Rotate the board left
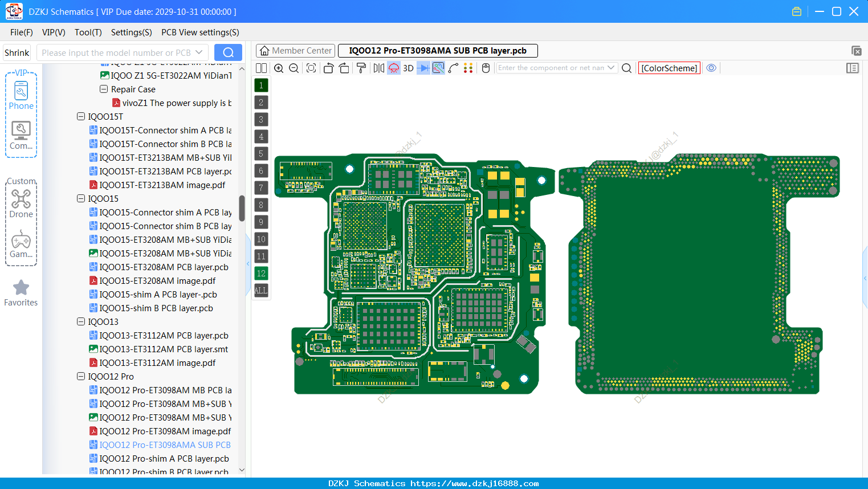The width and height of the screenshot is (868, 489). click(x=328, y=68)
